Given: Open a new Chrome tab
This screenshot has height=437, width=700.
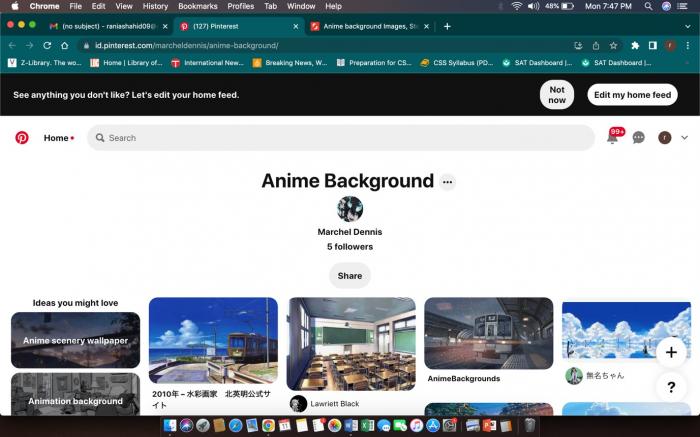Looking at the screenshot, I should [447, 26].
